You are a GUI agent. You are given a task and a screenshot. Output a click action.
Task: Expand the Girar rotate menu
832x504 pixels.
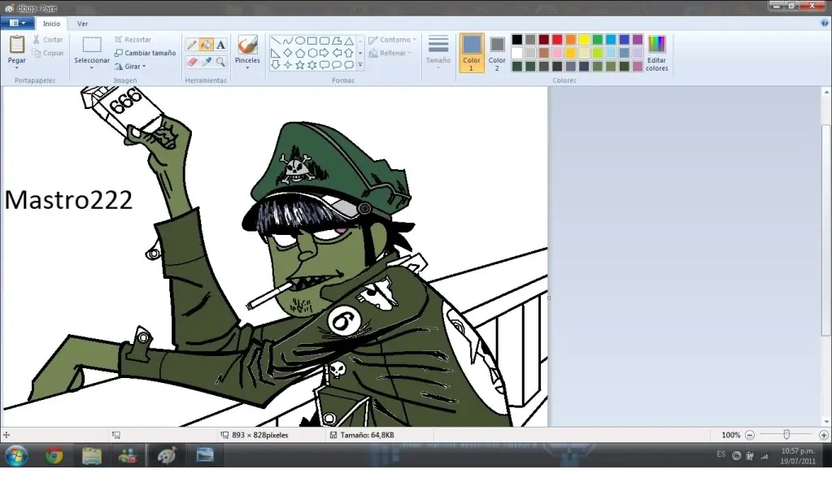pos(130,67)
